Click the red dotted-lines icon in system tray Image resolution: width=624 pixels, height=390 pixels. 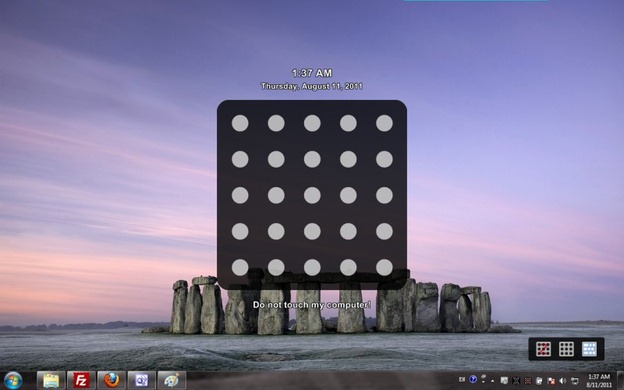click(x=528, y=381)
